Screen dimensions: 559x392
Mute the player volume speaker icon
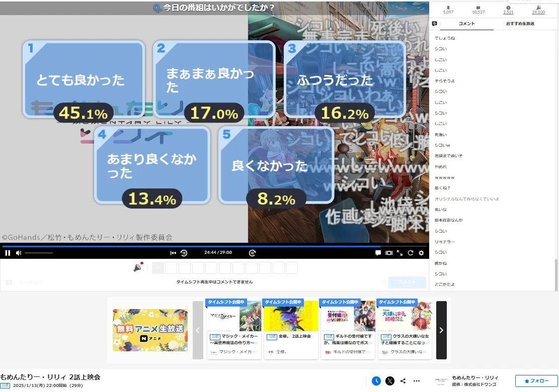coord(19,253)
